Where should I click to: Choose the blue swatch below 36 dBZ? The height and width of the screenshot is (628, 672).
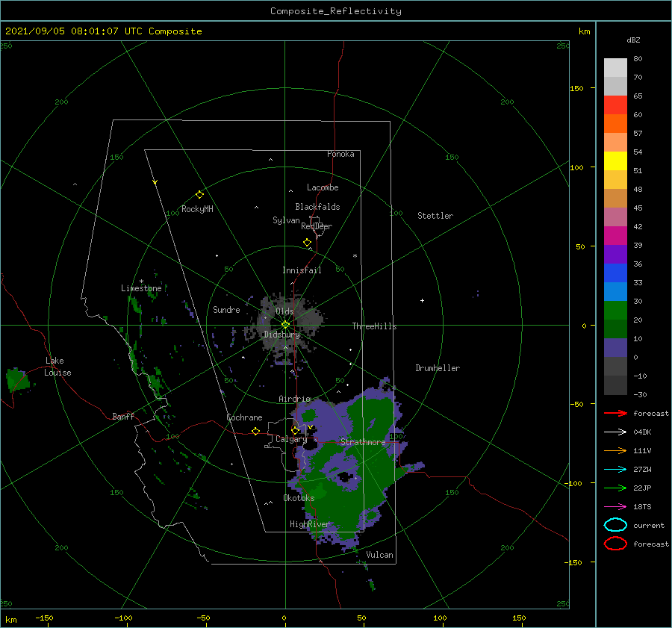[x=615, y=273]
